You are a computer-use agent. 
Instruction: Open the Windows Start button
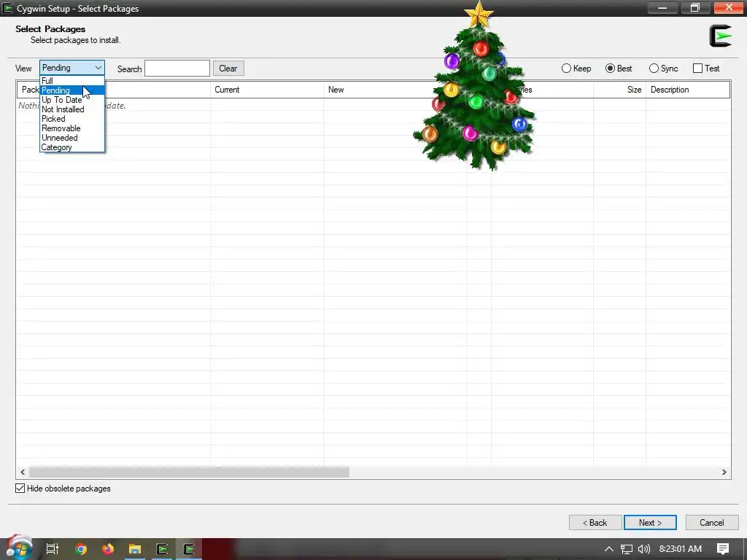point(19,548)
